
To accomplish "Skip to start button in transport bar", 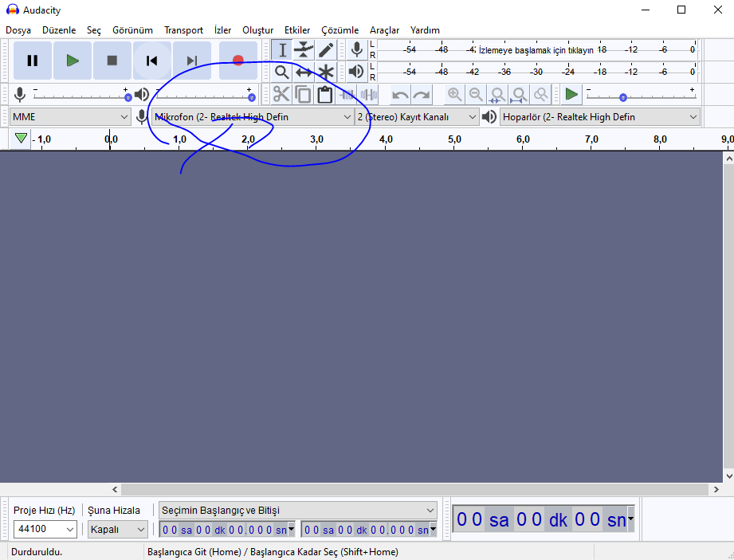I will (151, 61).
